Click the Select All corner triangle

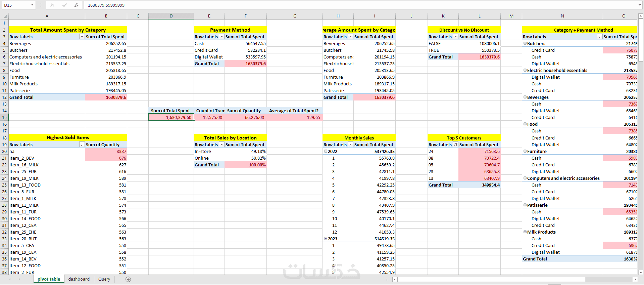point(5,16)
